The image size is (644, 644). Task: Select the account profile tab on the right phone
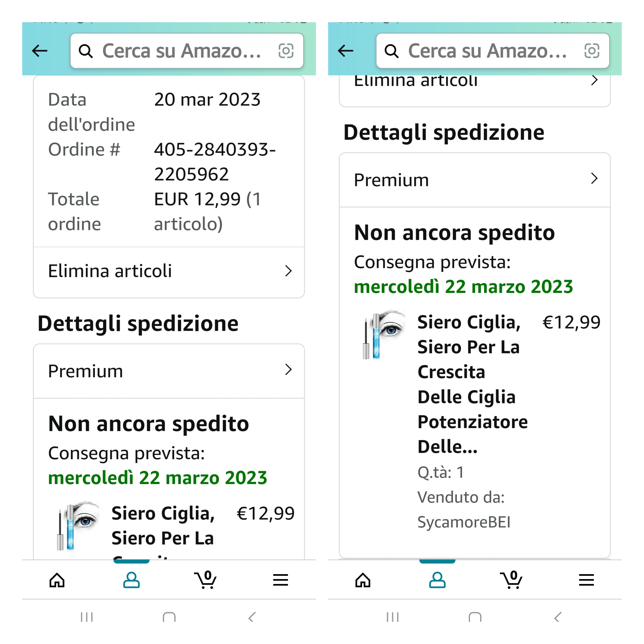[x=437, y=580]
